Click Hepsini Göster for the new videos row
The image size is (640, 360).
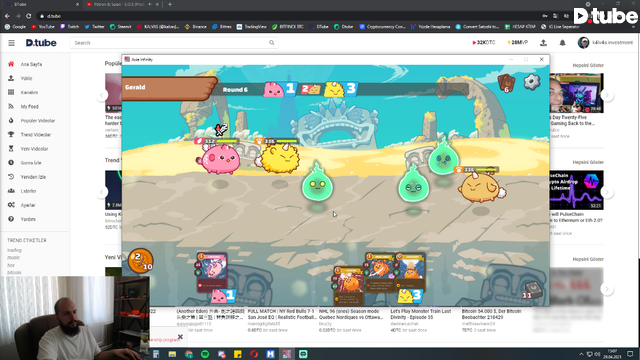pos(588,259)
